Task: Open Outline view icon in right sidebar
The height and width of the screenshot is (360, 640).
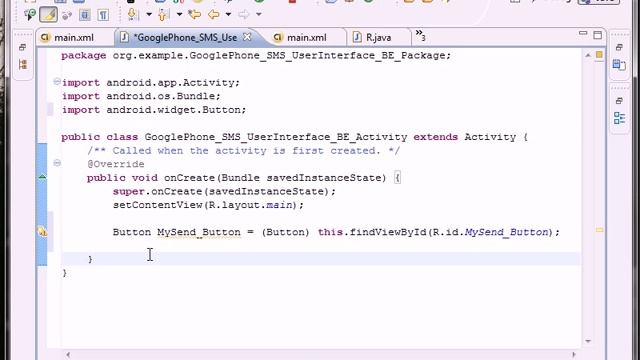Action: point(619,118)
